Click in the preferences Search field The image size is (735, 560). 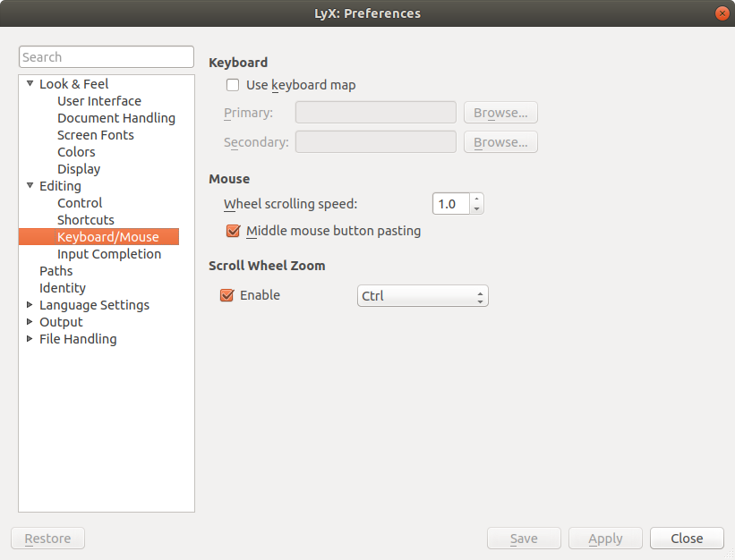click(x=106, y=57)
